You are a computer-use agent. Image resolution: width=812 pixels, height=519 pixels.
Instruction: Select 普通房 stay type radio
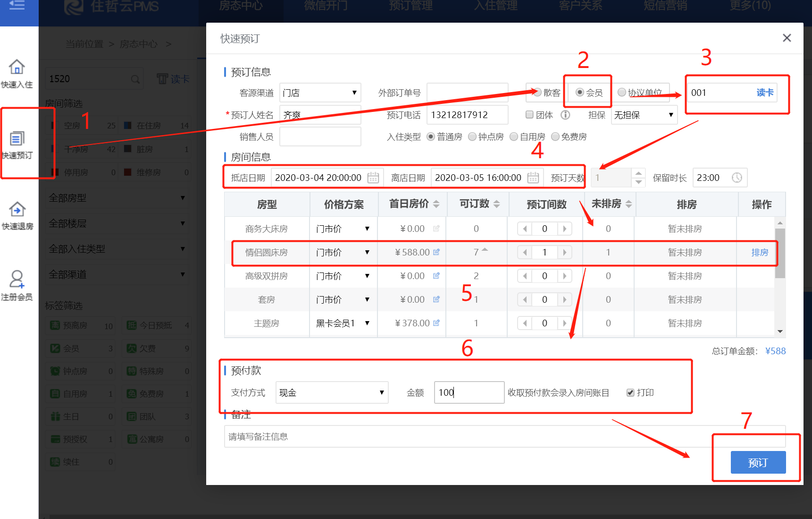click(430, 136)
